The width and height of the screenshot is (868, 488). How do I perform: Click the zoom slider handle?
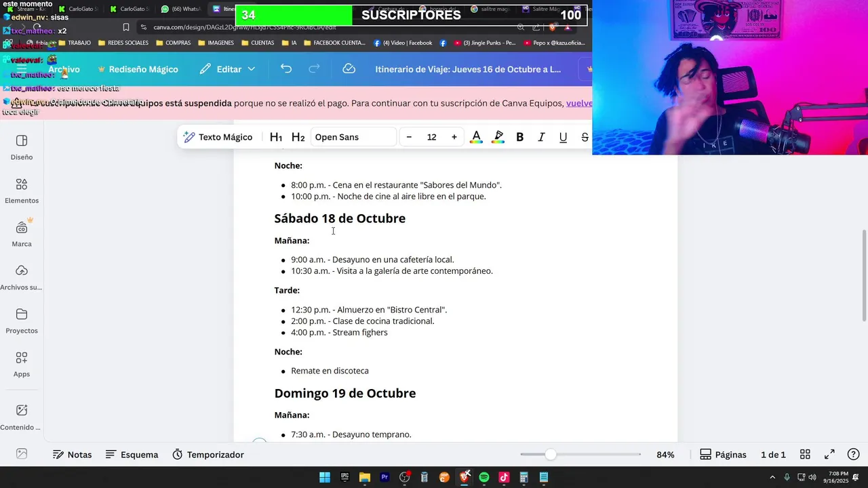[551, 455]
